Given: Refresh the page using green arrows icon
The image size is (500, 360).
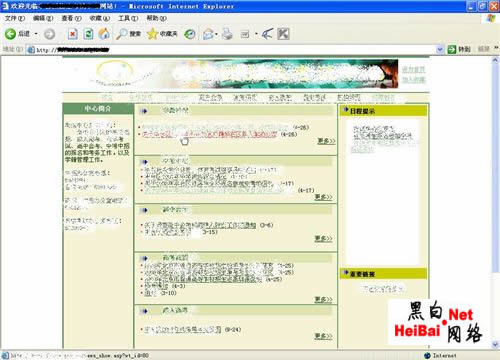Looking at the screenshot, I should [x=88, y=34].
